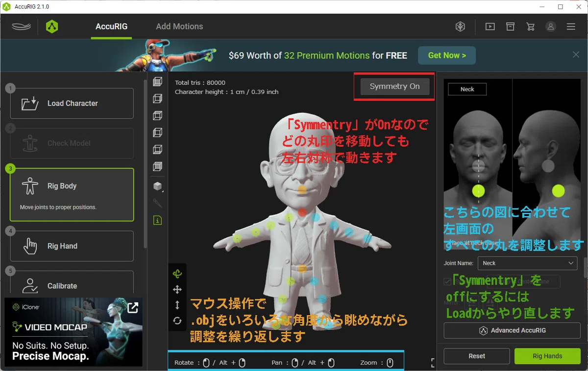Go to step 1 Load Character
Viewport: 588px width, 371px height.
[72, 103]
